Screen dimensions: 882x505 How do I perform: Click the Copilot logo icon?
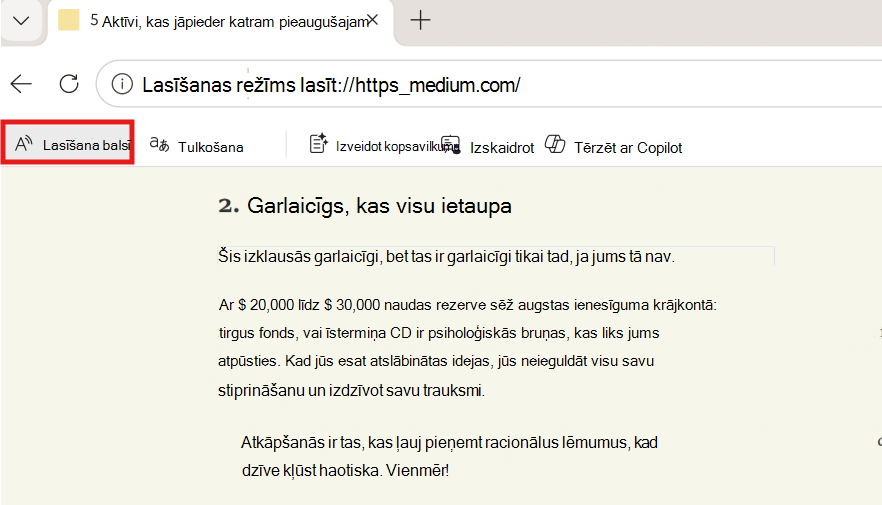pyautogui.click(x=555, y=144)
